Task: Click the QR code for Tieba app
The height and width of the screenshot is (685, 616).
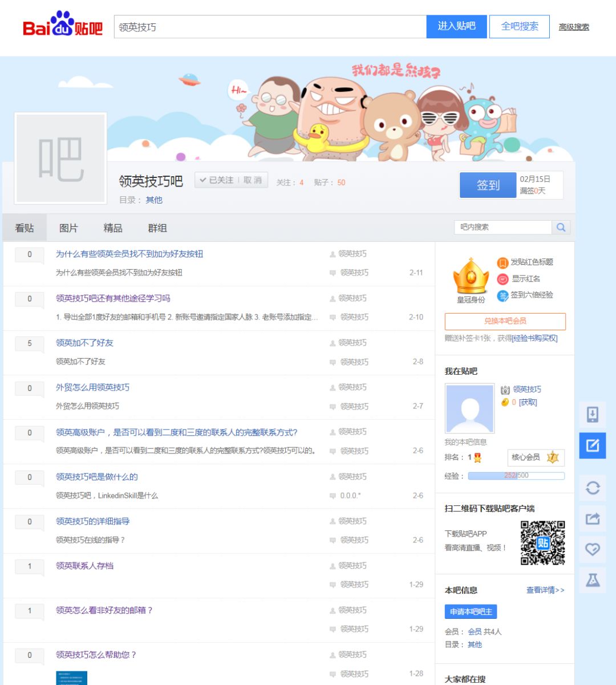Action: click(542, 542)
